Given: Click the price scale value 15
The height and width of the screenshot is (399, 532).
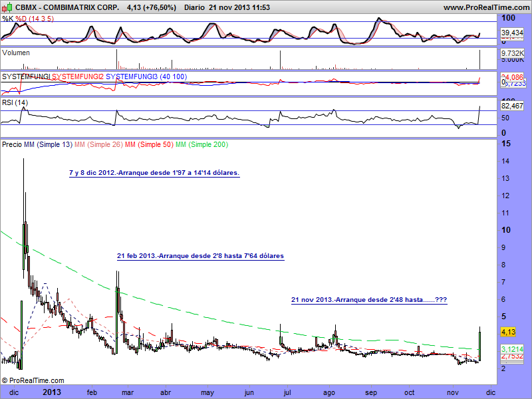Looking at the screenshot, I should [505, 144].
